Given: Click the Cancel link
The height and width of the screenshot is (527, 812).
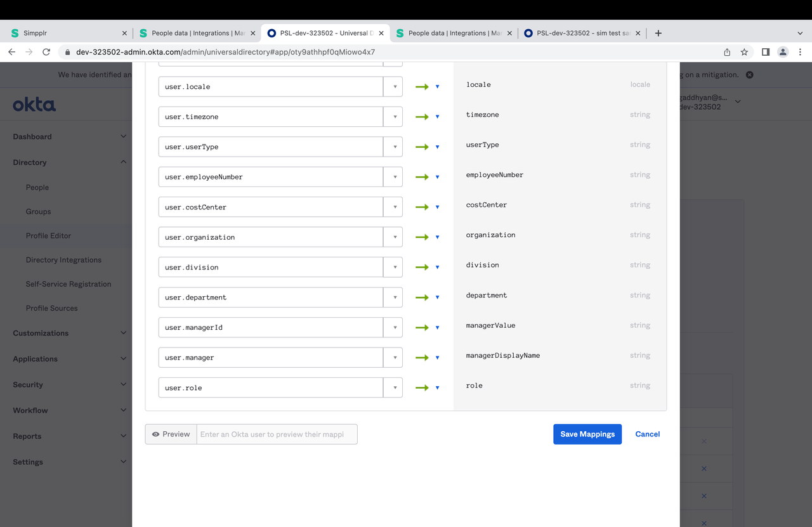Looking at the screenshot, I should pos(647,434).
